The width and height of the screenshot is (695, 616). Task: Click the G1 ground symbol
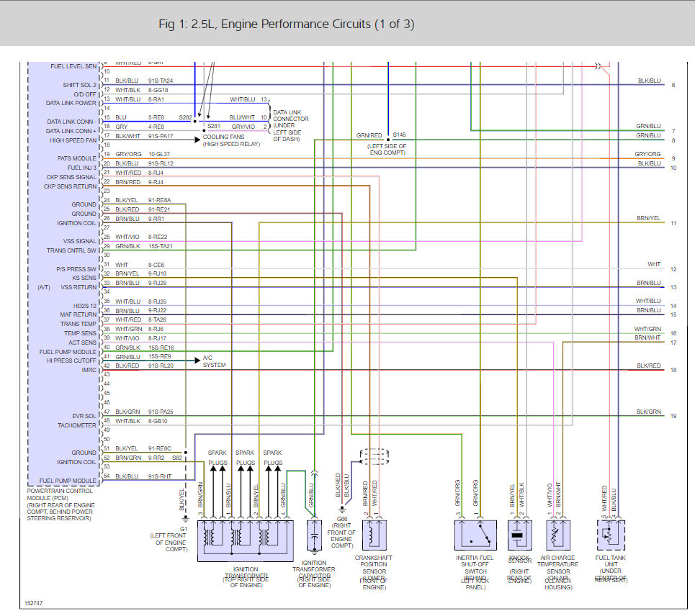pos(185,519)
